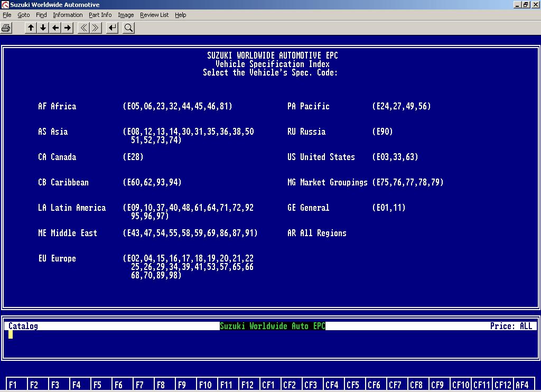This screenshot has width=541, height=392.
Task: Click the Enter/return arrow toolbar button
Action: click(112, 27)
